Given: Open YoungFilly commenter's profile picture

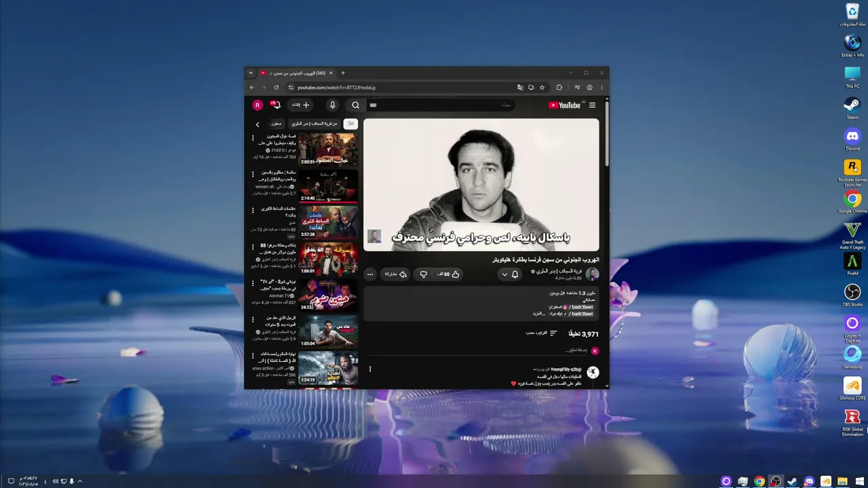Looking at the screenshot, I should (593, 372).
